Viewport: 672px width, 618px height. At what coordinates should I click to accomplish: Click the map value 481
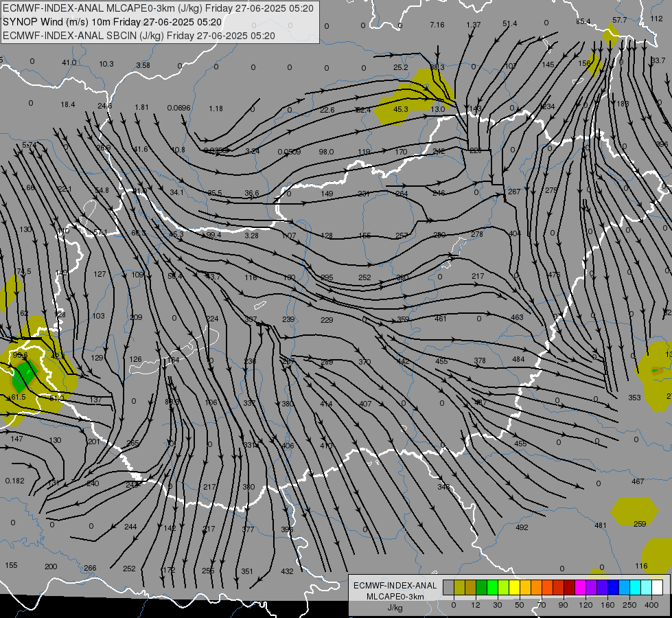click(601, 525)
